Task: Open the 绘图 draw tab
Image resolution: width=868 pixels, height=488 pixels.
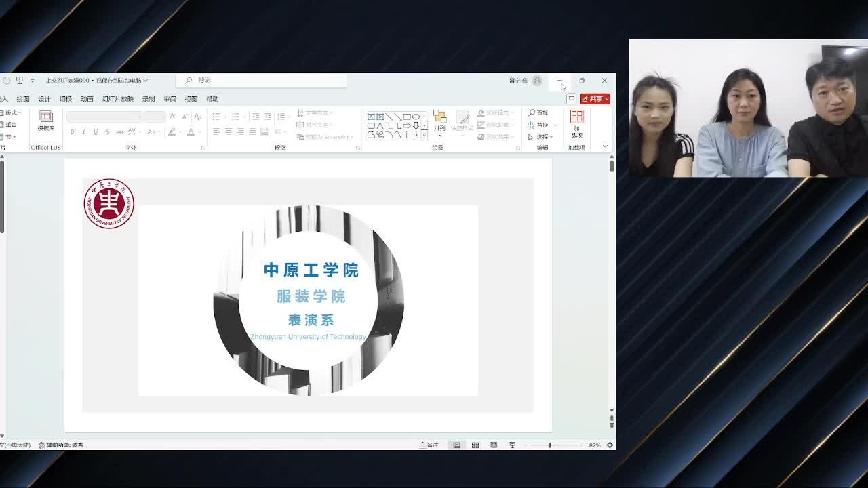Action: (23, 99)
